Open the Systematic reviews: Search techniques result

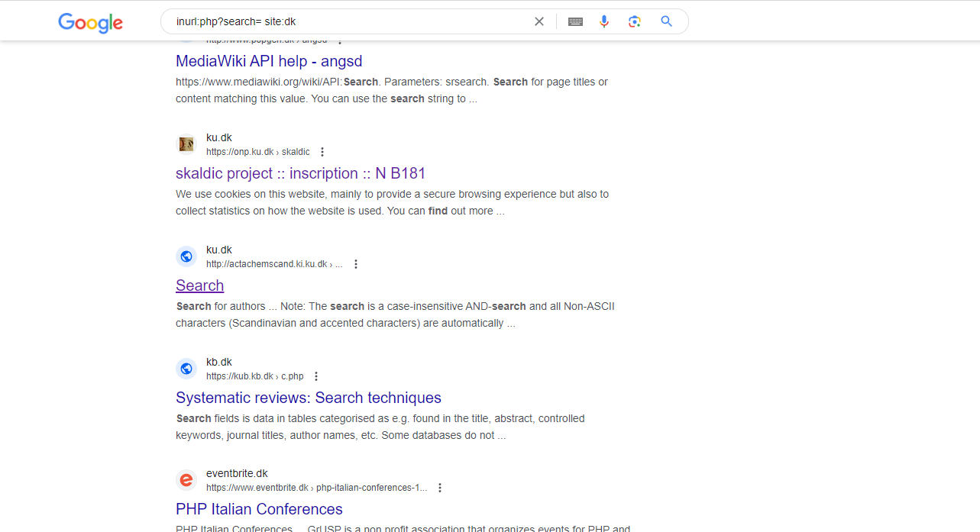[309, 398]
